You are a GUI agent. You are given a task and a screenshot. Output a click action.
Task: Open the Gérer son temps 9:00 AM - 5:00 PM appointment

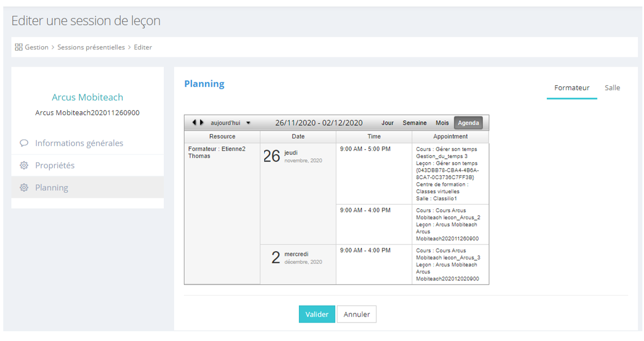(x=450, y=173)
